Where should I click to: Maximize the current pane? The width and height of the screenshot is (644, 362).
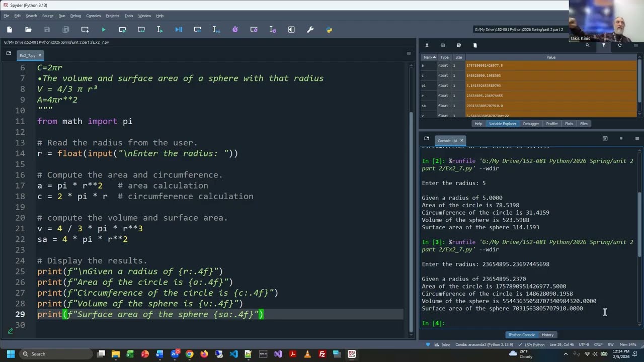coord(291,30)
